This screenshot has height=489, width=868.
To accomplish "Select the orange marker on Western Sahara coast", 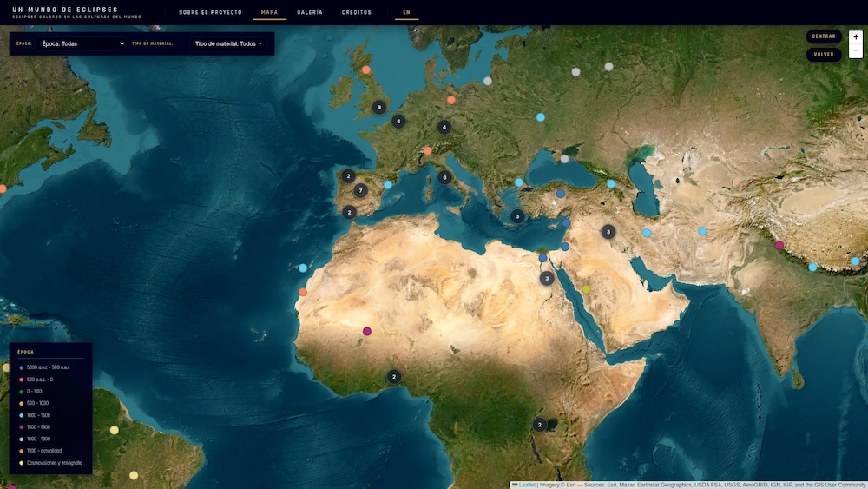I will point(303,292).
